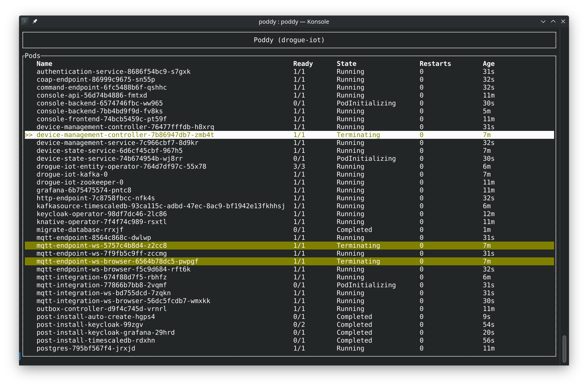
Task: Click the Ready column header
Action: pos(303,64)
